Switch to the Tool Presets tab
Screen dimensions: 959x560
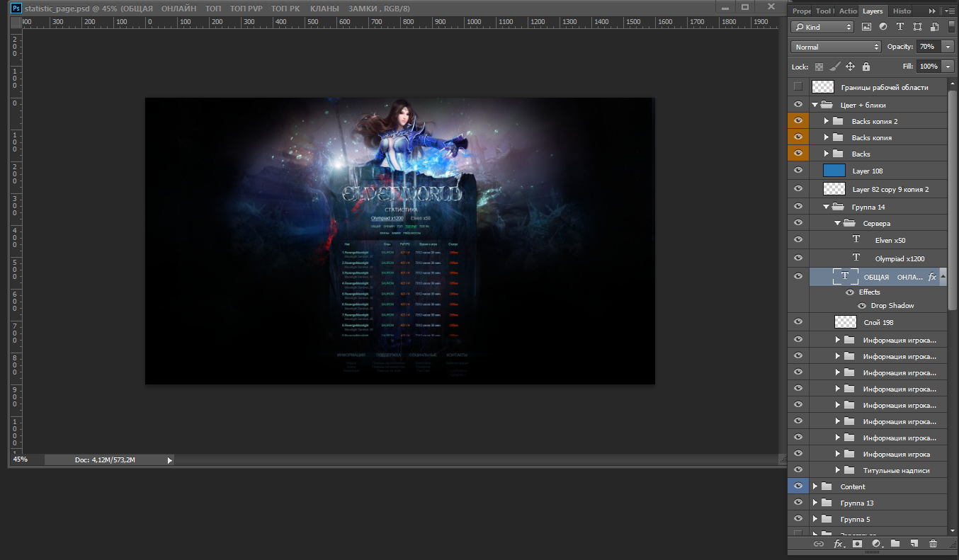coord(824,11)
